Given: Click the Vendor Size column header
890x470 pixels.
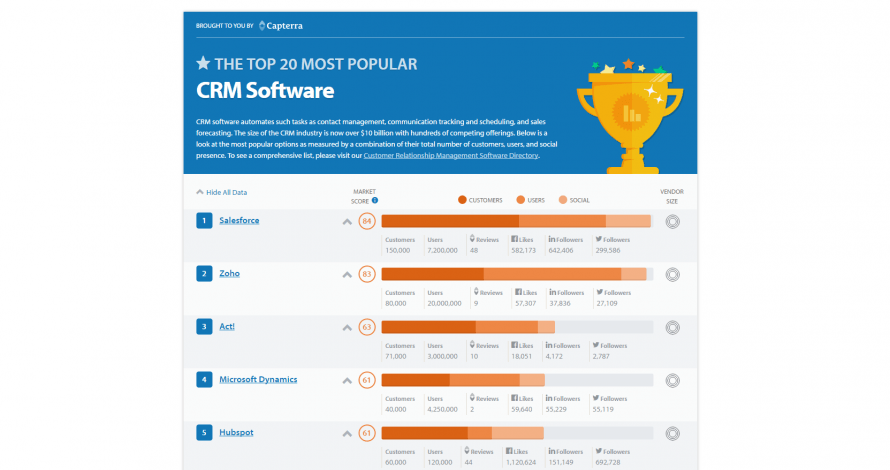Looking at the screenshot, I should click(672, 196).
